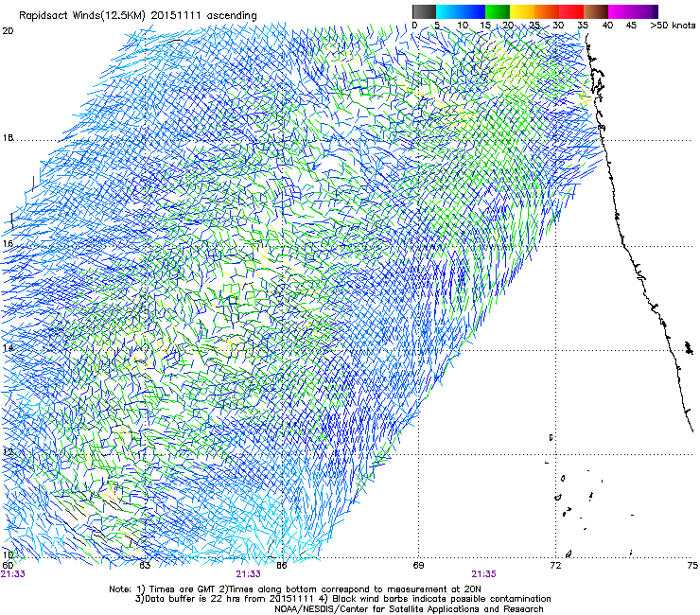This screenshot has width=700, height=615.
Task: Click the orange 25-30 knots legend swatch
Action: (x=547, y=11)
